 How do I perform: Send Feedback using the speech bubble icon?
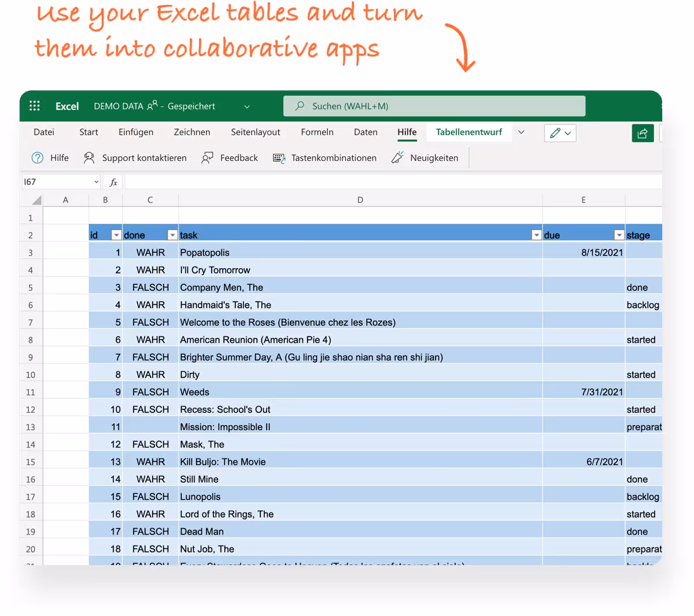[208, 157]
